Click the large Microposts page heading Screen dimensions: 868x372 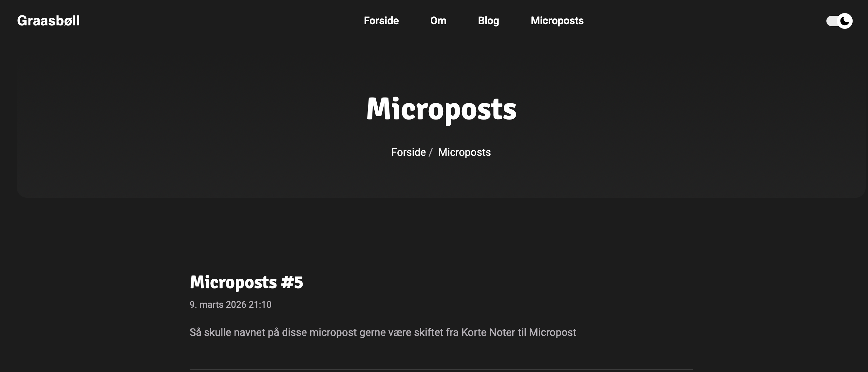click(441, 109)
